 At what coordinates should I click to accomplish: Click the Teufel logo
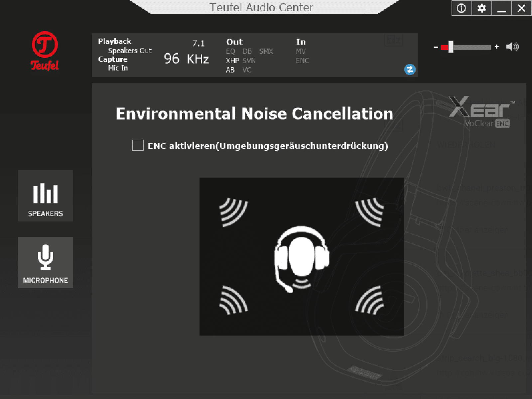(45, 51)
